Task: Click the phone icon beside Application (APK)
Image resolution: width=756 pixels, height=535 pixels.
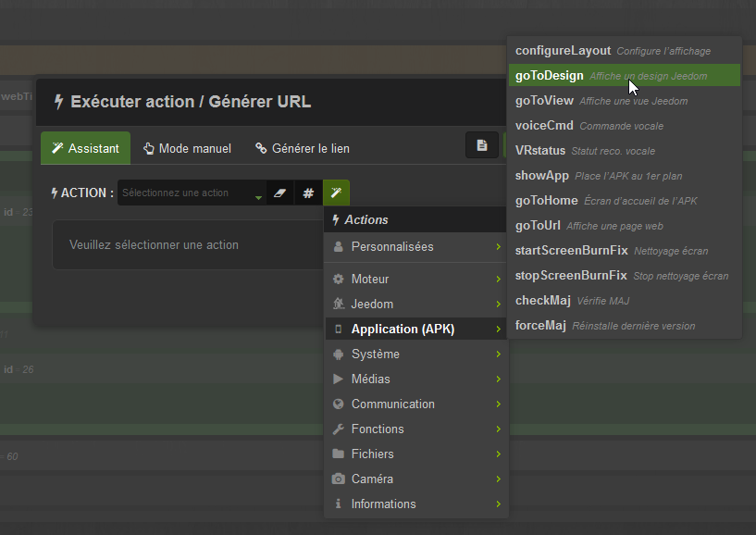Action: 339,329
